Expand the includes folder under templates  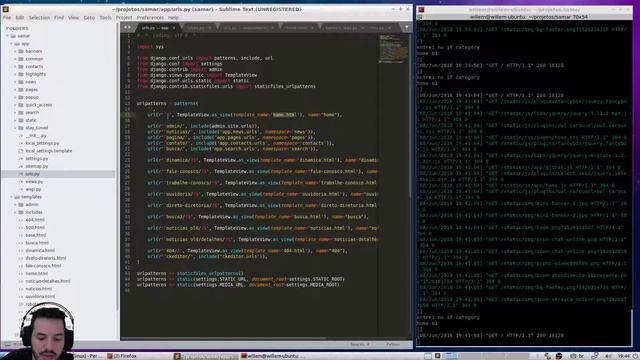pyautogui.click(x=16, y=212)
